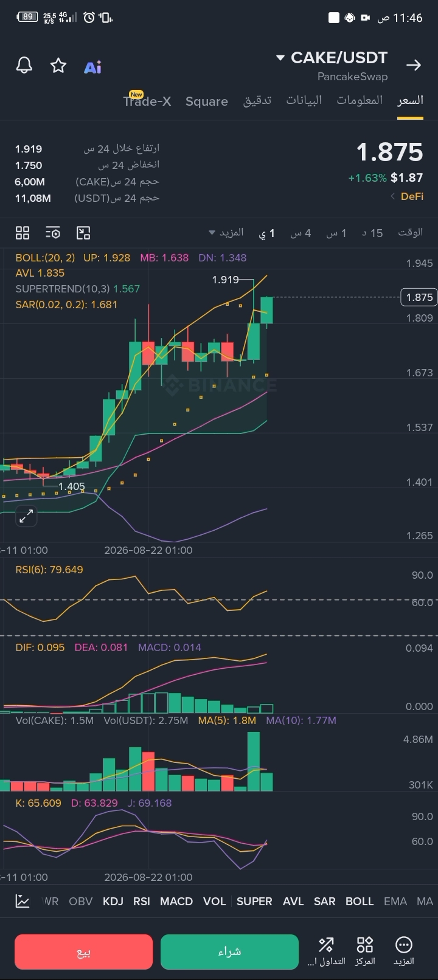Toggle the MACD indicator
The height and width of the screenshot is (980, 438).
point(176,902)
